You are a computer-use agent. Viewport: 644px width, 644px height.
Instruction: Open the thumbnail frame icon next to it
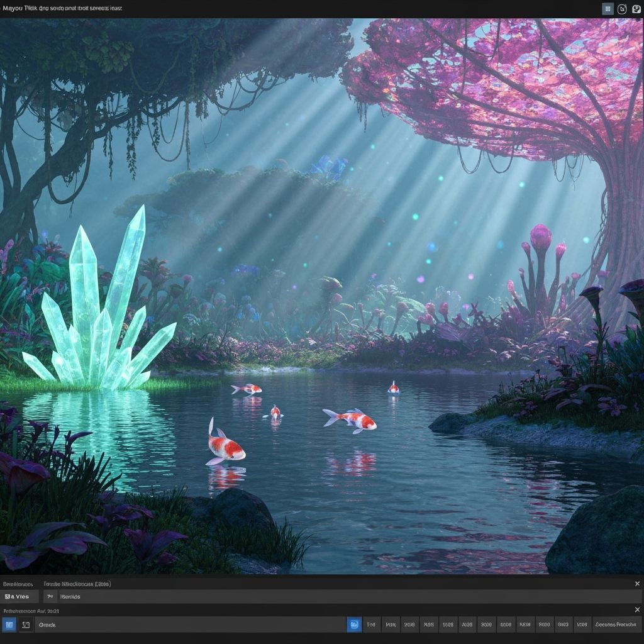[25, 625]
